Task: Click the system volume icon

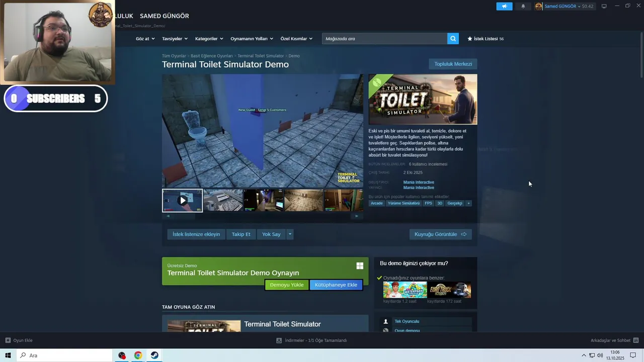Action: (600, 355)
